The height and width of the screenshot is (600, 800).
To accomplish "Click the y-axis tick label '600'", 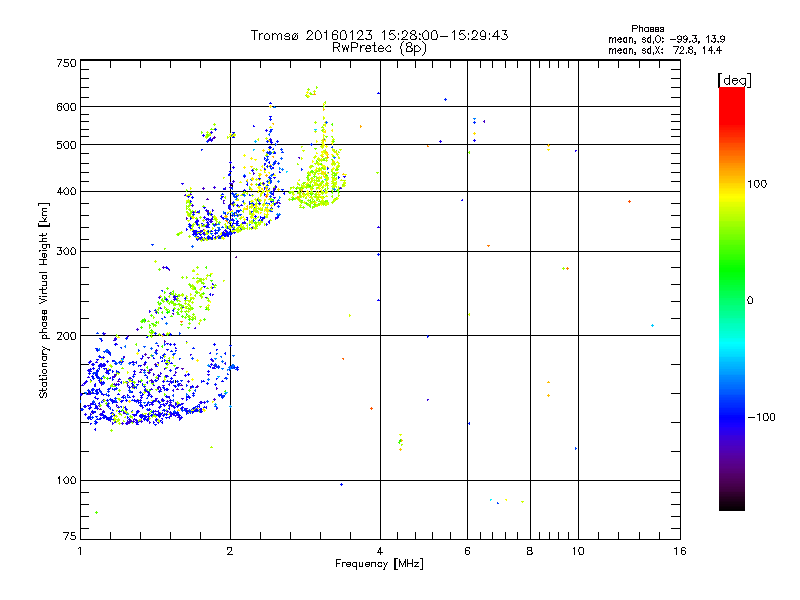I will (x=66, y=107).
